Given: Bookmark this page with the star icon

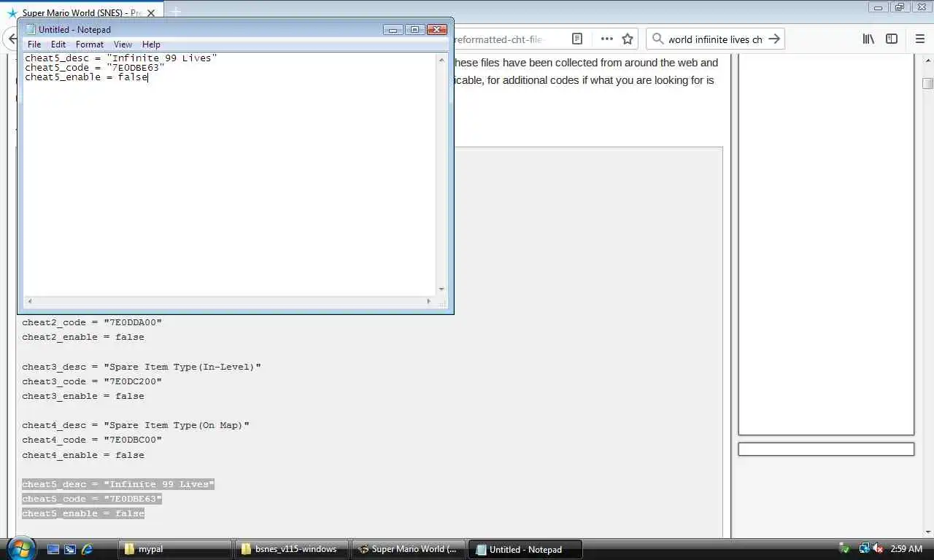Looking at the screenshot, I should [x=628, y=39].
